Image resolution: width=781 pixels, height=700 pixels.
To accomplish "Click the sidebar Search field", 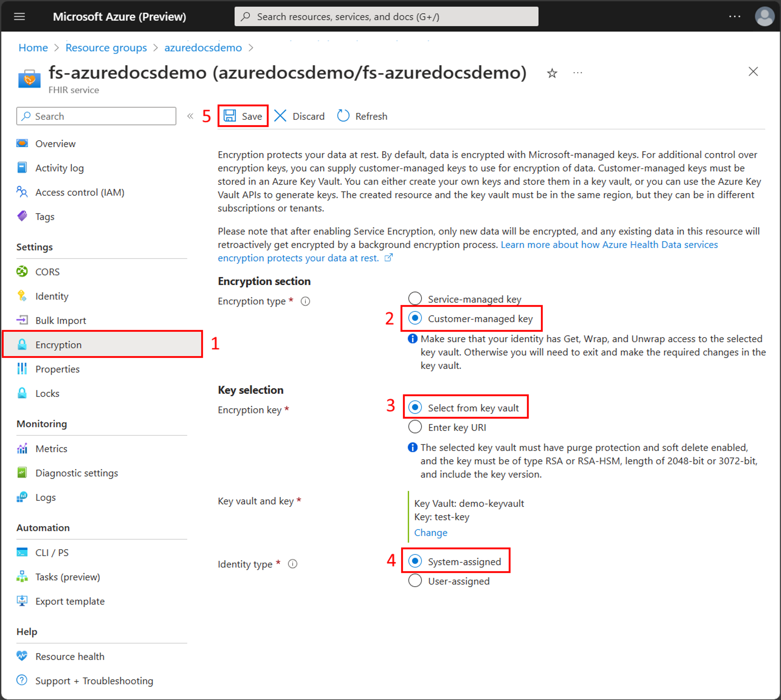I will click(96, 116).
